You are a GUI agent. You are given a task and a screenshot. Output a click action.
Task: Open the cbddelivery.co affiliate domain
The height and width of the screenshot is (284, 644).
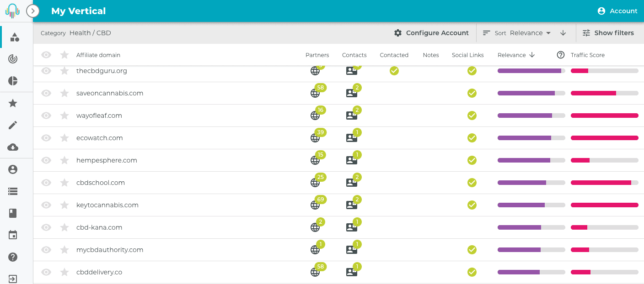pyautogui.click(x=99, y=272)
